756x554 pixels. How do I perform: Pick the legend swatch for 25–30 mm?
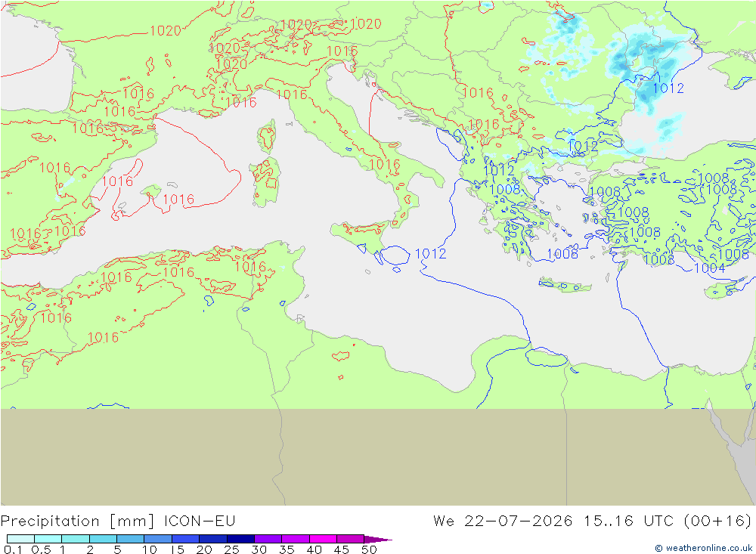click(240, 539)
